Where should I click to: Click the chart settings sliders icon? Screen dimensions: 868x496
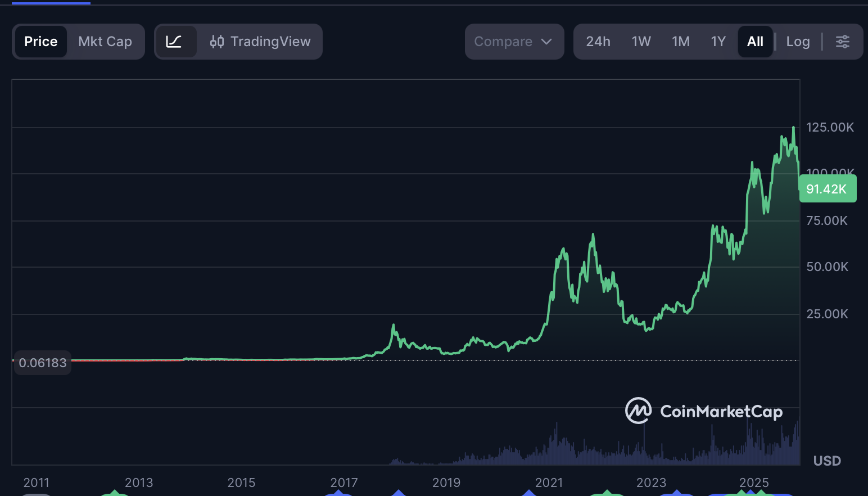point(842,41)
